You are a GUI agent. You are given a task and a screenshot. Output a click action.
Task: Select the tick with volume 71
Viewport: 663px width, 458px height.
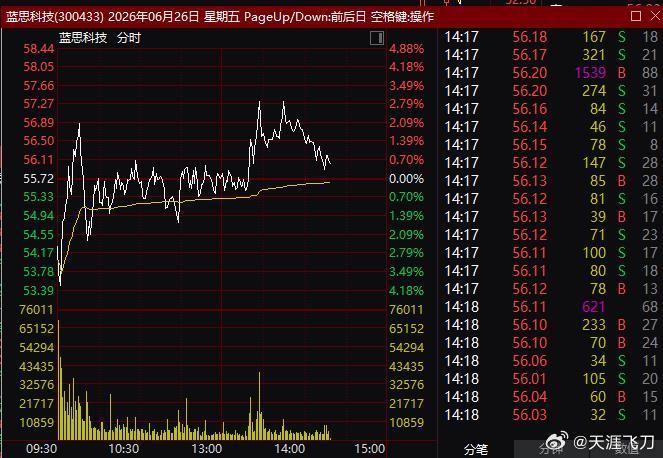[x=551, y=234]
